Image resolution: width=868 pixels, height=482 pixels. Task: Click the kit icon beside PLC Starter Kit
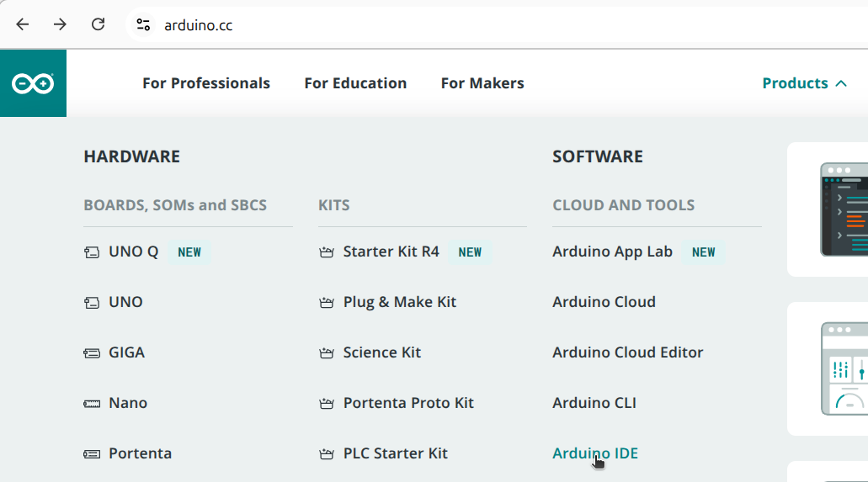[x=327, y=454]
